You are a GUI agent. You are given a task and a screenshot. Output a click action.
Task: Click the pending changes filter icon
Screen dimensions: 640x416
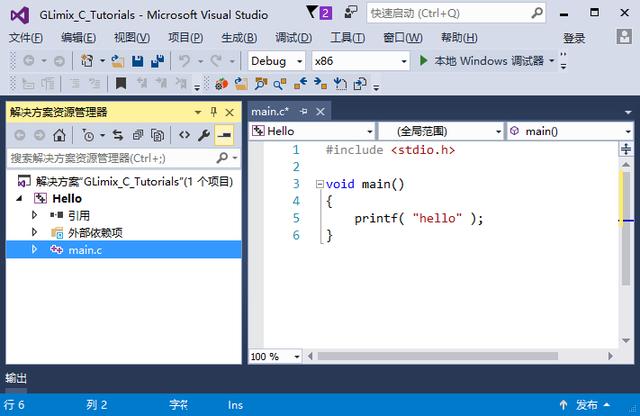pyautogui.click(x=88, y=135)
